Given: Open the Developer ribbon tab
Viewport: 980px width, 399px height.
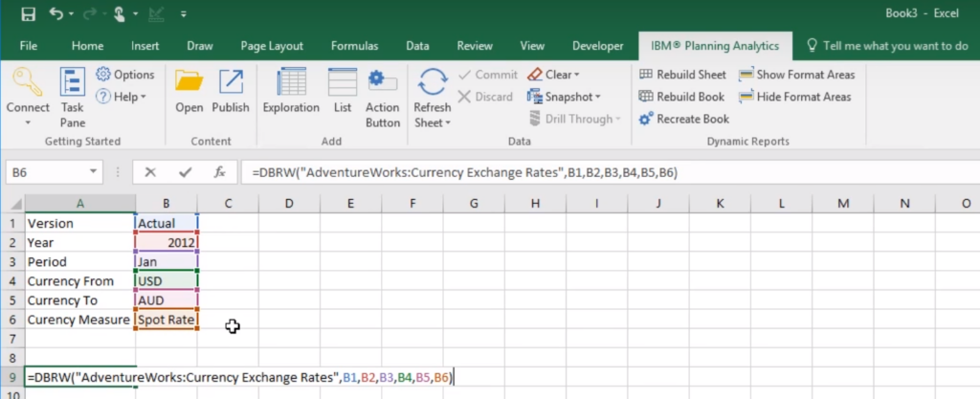Looking at the screenshot, I should (x=597, y=45).
